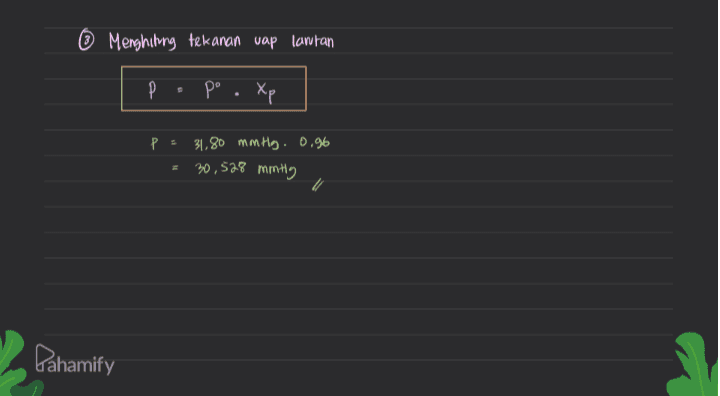Viewport: 720px width, 396px height.
Task: Click the green P starting the calculation line
Action: (x=155, y=144)
